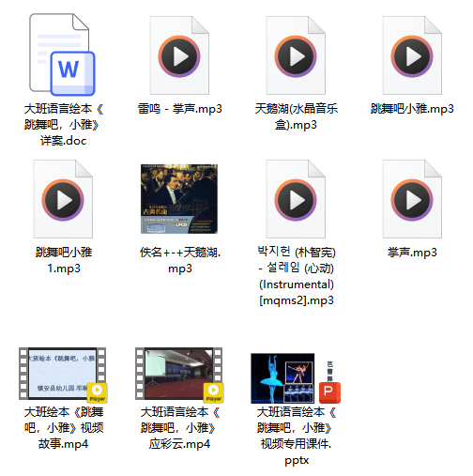The width and height of the screenshot is (473, 476).
Task: Click label 大班语言绘本《跳舞吧，小雅》应彩云.mp4
Action: tap(180, 428)
